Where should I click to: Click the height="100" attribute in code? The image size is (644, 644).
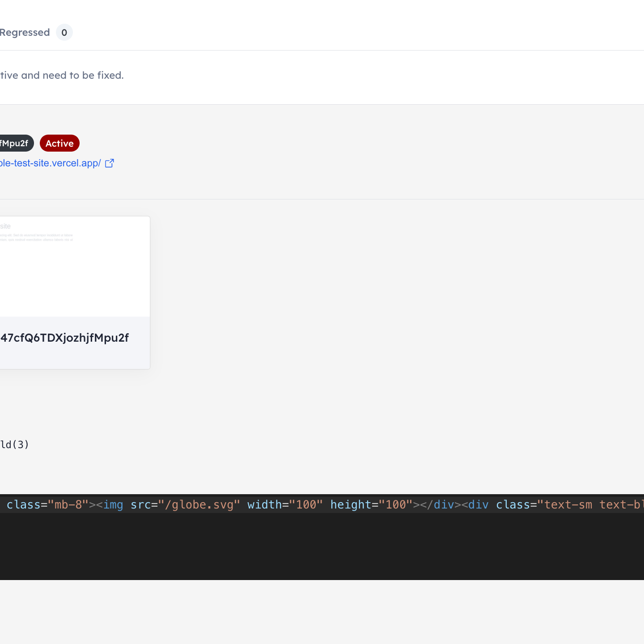click(371, 505)
